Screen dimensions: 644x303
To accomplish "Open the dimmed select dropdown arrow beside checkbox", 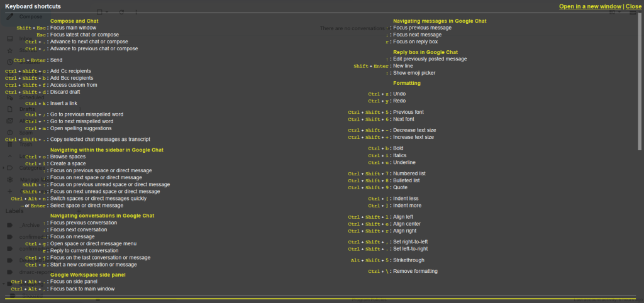I will tap(106, 13).
